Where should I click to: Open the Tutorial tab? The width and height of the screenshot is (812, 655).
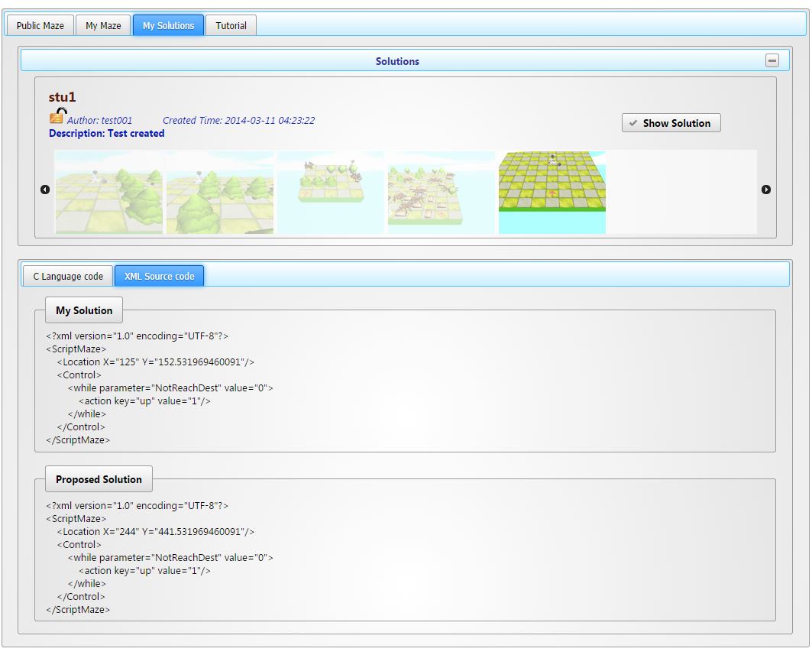pyautogui.click(x=231, y=25)
